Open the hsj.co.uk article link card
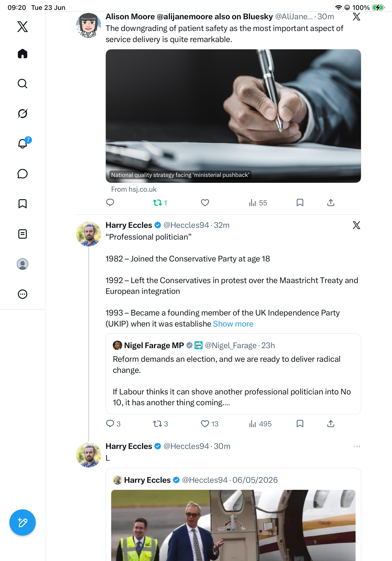 (x=233, y=116)
